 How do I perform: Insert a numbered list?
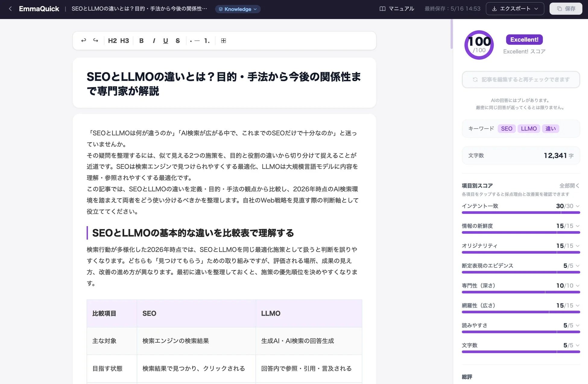[207, 41]
